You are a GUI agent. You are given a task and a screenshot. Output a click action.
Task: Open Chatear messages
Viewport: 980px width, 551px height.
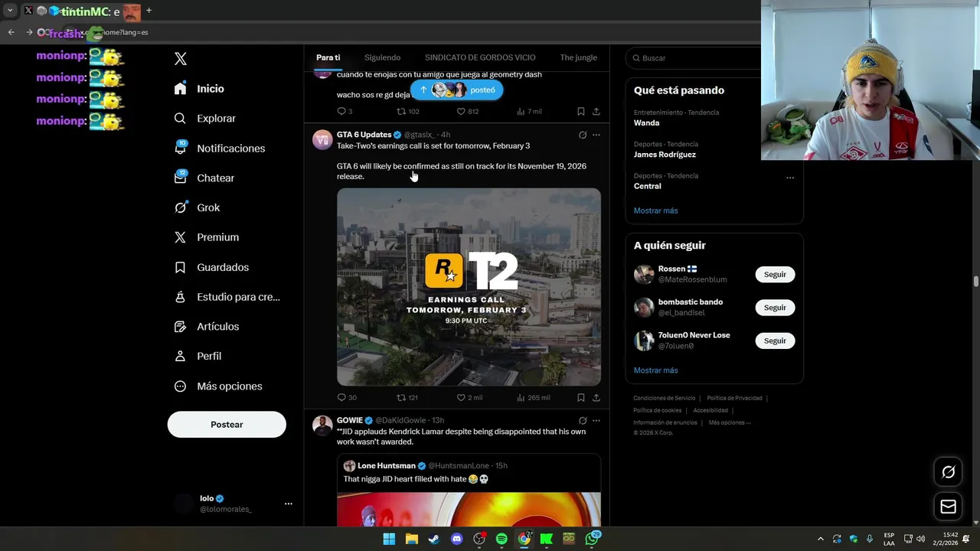(204, 178)
